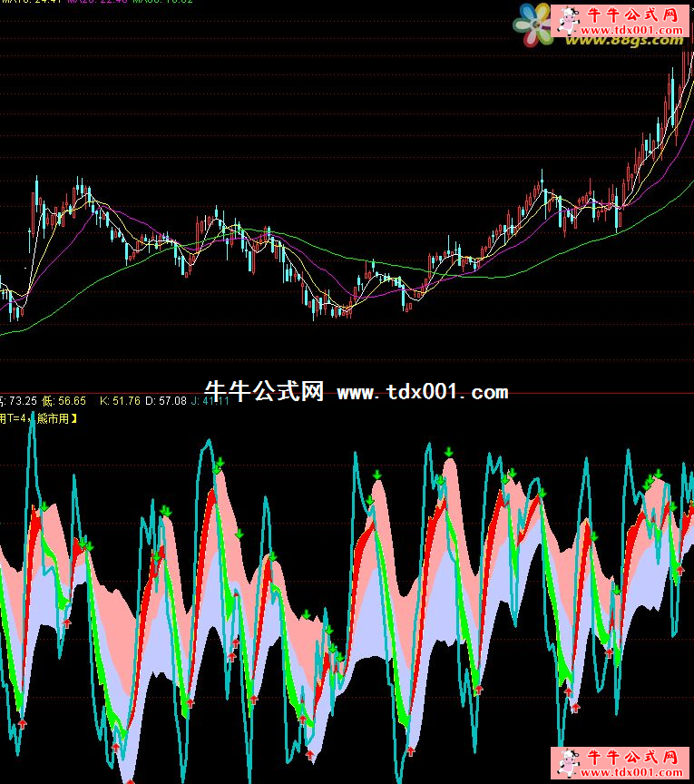Click the J: 41.11 indicator value
The height and width of the screenshot is (784, 694).
210,400
